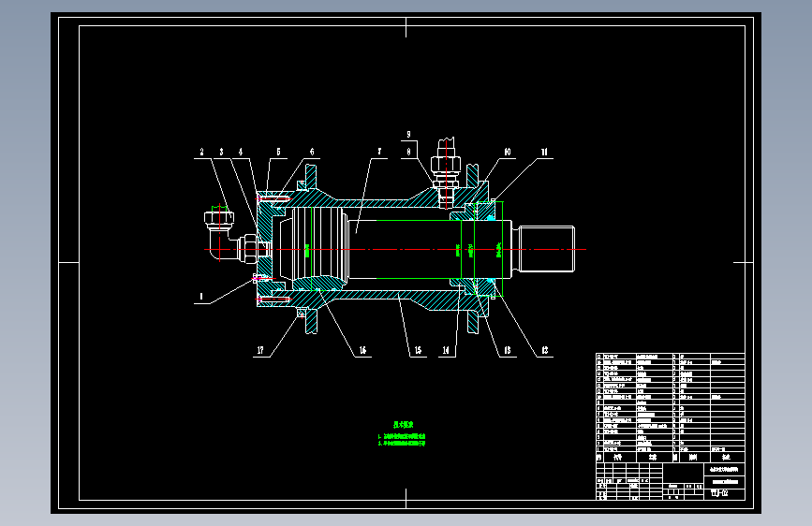Select callout number 7 label

379,152
